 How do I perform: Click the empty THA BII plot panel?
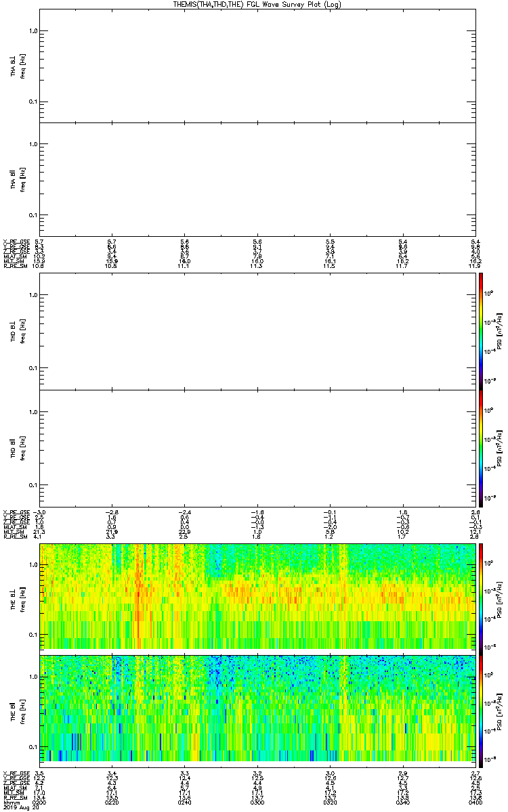(258, 179)
